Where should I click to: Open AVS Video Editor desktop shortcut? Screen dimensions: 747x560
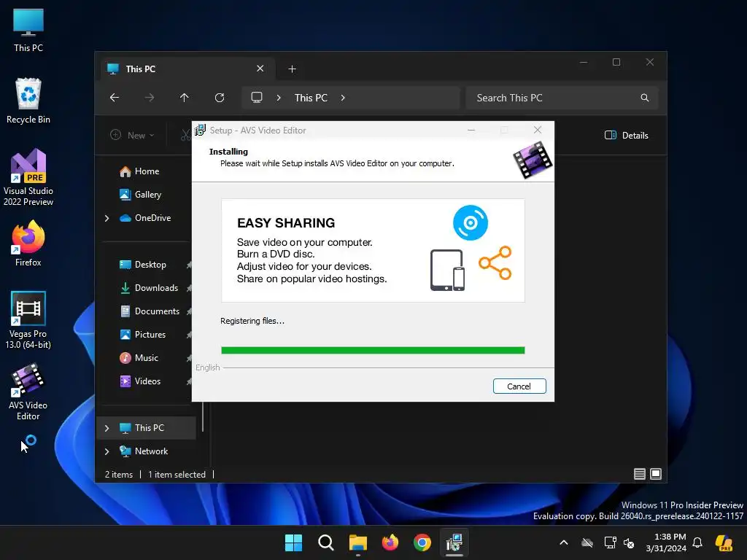[28, 392]
